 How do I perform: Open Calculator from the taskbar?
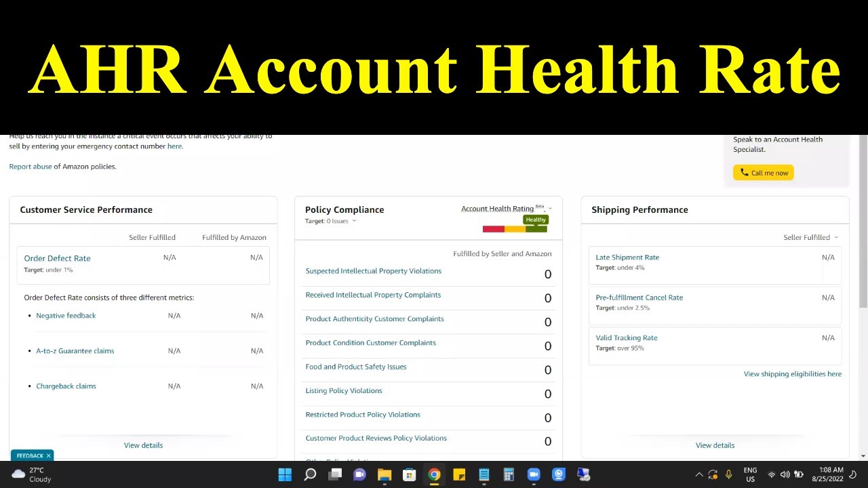(509, 474)
